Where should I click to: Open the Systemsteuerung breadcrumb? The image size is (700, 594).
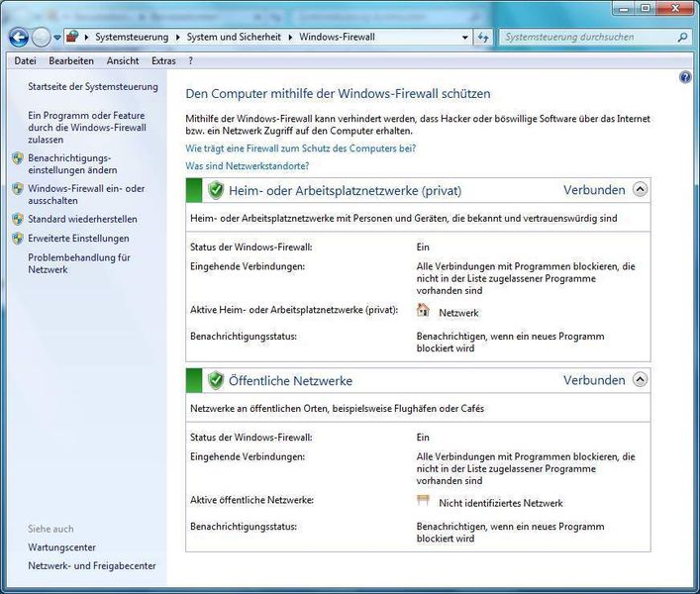pos(132,37)
